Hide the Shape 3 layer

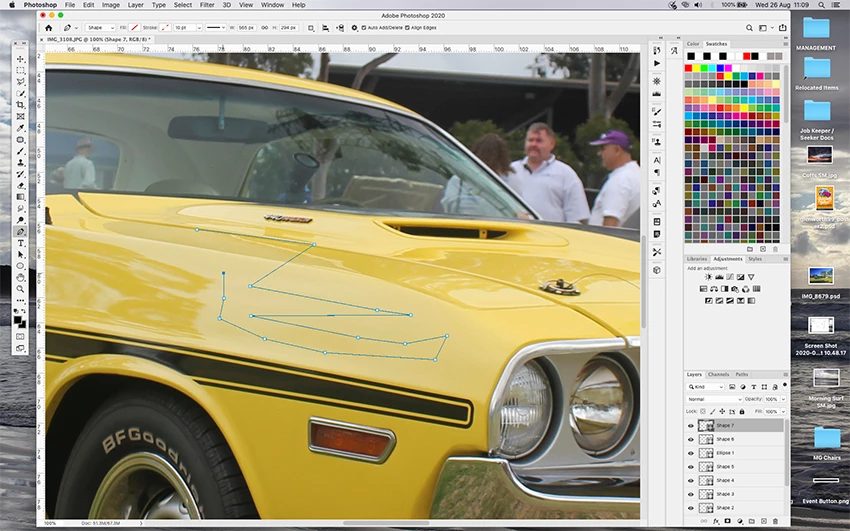click(691, 494)
